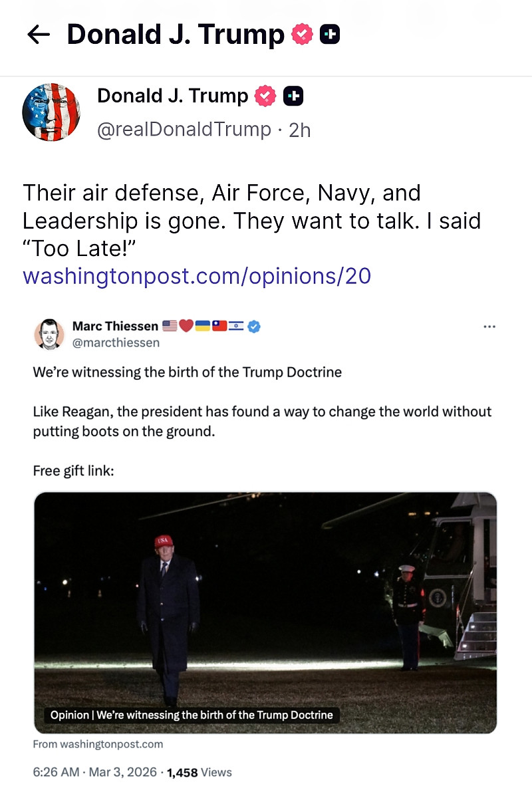Click plus badge beside post author name

coord(293,96)
